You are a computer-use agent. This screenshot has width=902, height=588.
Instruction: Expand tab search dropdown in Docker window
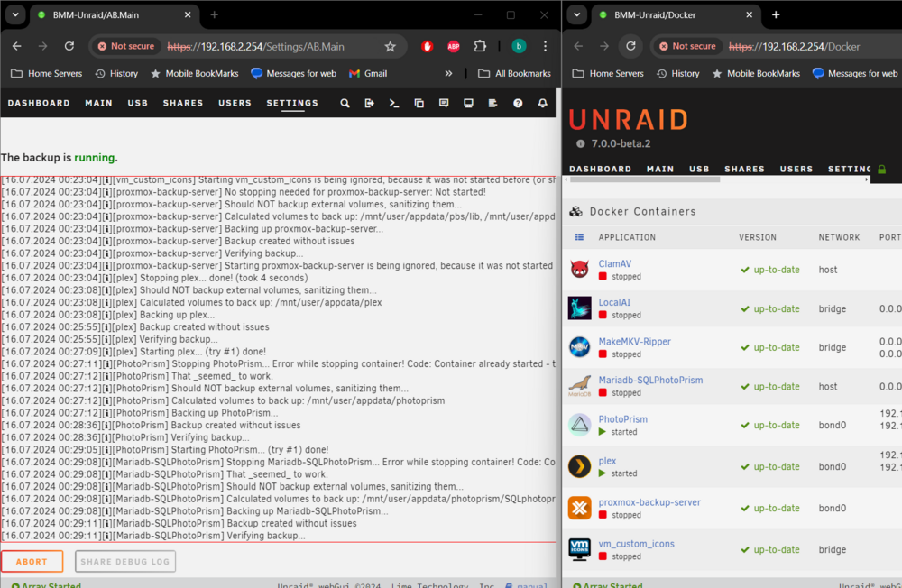point(577,15)
